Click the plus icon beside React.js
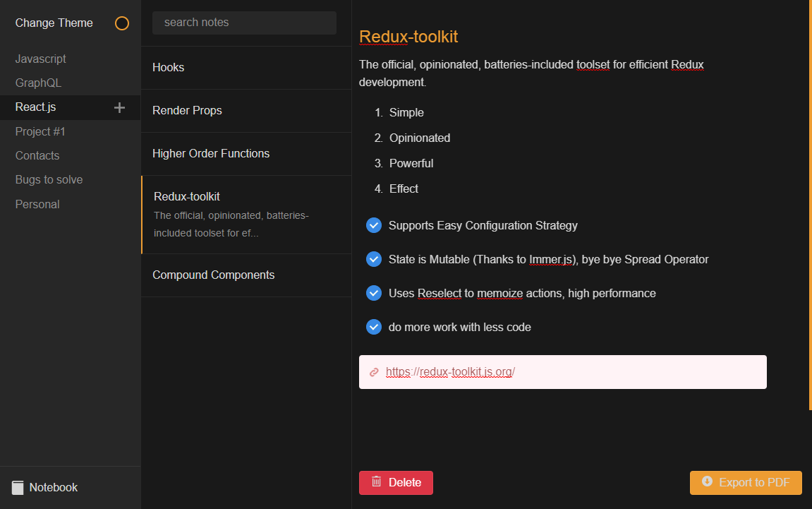The width and height of the screenshot is (812, 509). [120, 107]
